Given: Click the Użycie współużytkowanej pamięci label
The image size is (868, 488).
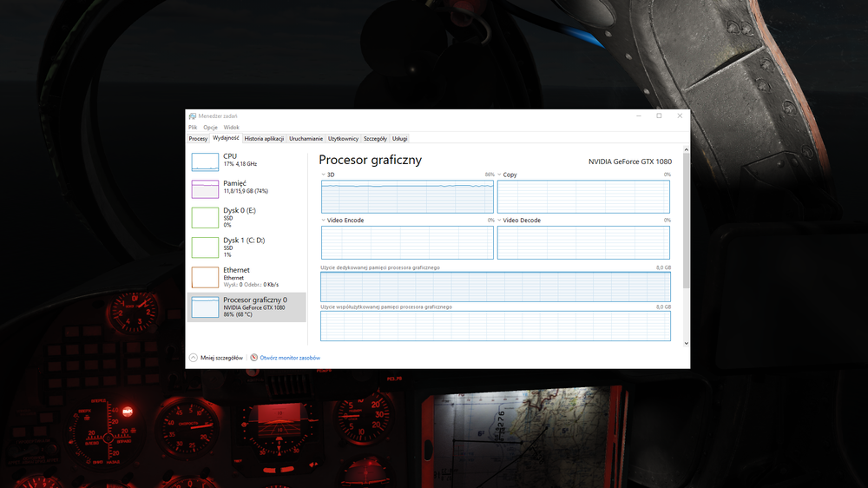Looking at the screenshot, I should 386,307.
